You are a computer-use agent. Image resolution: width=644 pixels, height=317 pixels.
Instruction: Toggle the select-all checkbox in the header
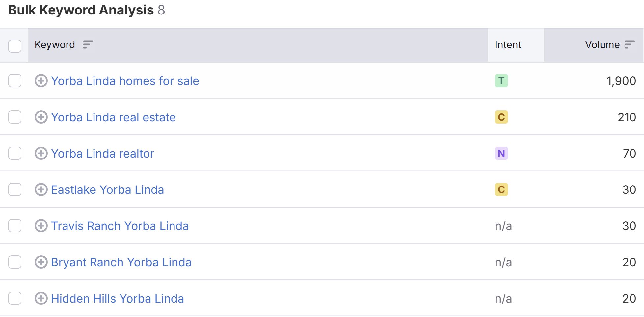click(15, 46)
